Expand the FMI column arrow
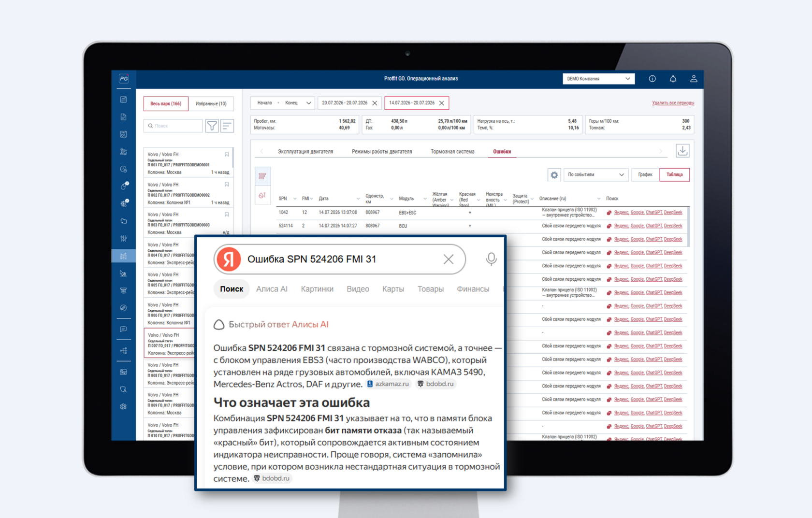This screenshot has width=812, height=518. click(x=312, y=199)
